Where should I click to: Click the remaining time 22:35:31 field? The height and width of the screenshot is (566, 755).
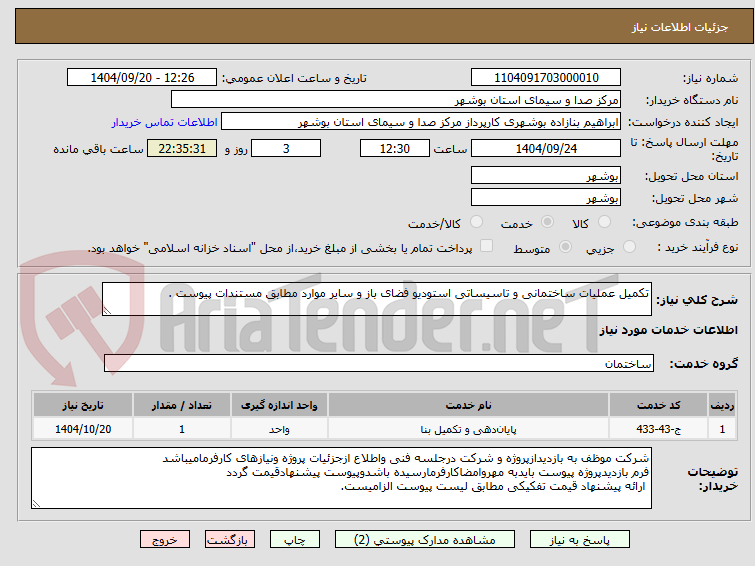[182, 148]
